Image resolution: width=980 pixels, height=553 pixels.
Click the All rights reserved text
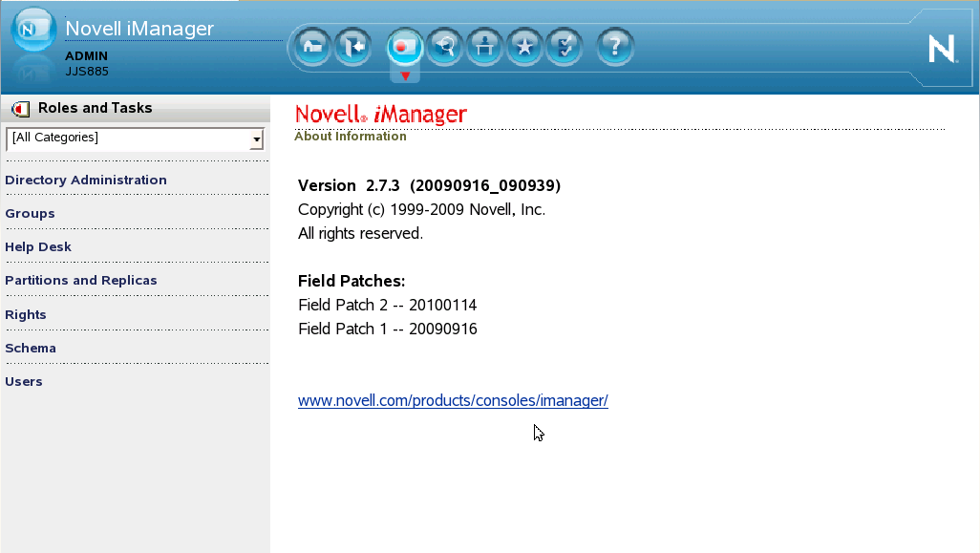pos(361,234)
